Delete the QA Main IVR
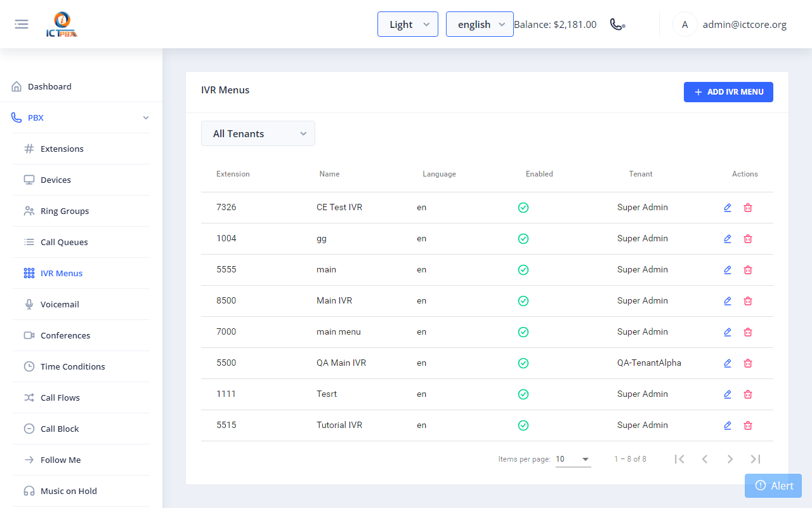 [748, 363]
